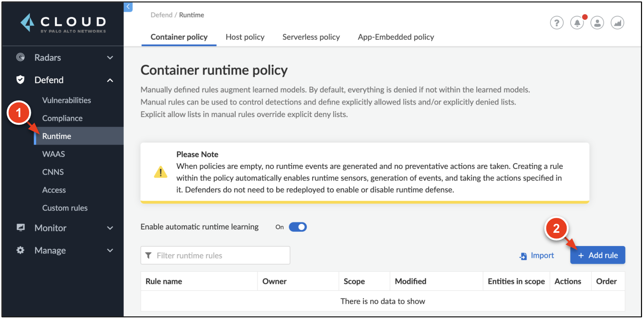Click the analytics chart icon top right
This screenshot has height=319, width=644.
click(617, 23)
